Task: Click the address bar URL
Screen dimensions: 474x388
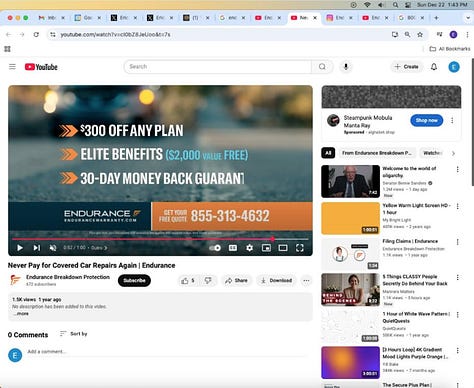Action: (115, 34)
